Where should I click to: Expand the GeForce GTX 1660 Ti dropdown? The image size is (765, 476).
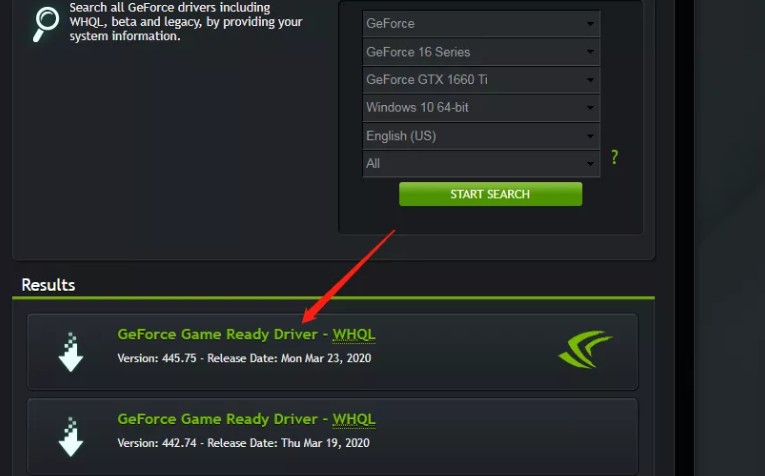click(x=481, y=79)
